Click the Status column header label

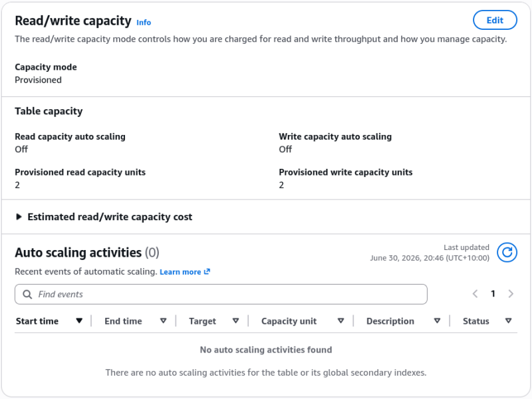point(475,321)
